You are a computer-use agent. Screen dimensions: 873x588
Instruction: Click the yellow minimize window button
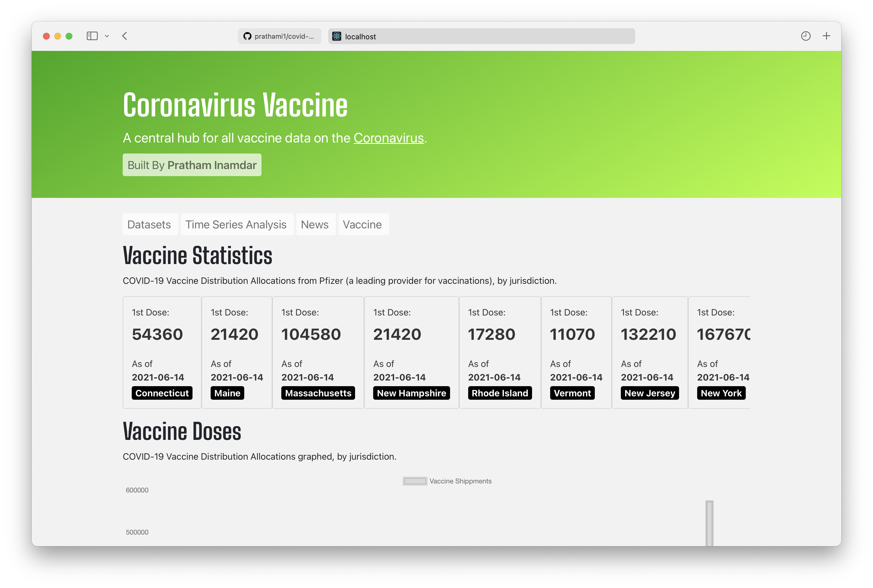[58, 36]
